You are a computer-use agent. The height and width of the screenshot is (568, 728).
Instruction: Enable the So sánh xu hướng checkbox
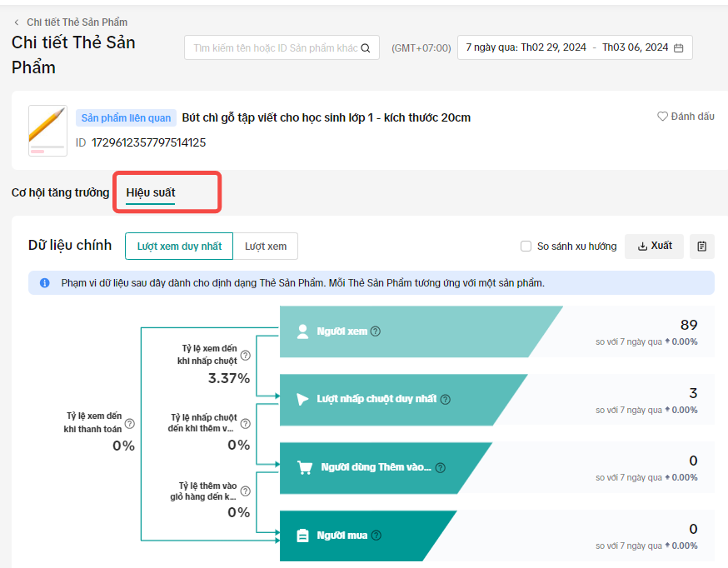click(x=526, y=247)
